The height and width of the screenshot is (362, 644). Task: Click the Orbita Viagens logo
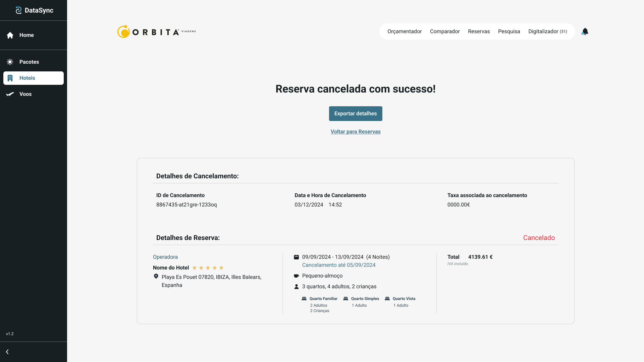click(156, 32)
